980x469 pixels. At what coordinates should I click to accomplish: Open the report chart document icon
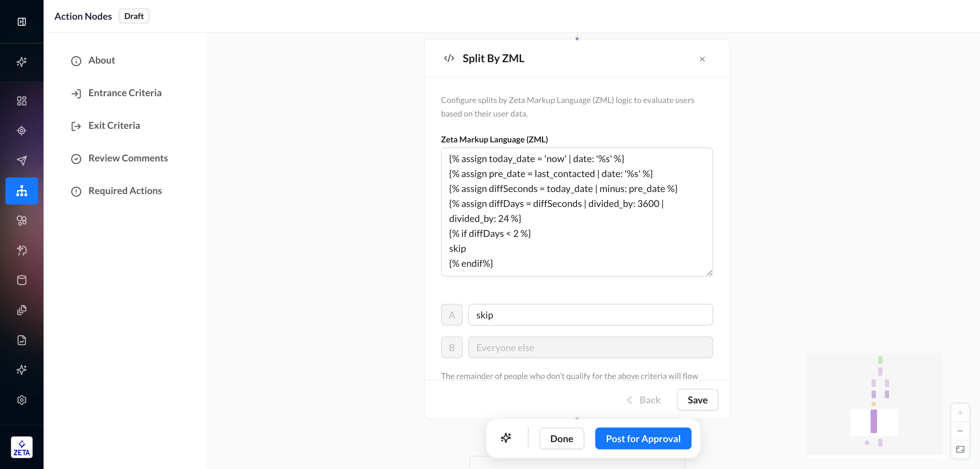click(x=22, y=340)
